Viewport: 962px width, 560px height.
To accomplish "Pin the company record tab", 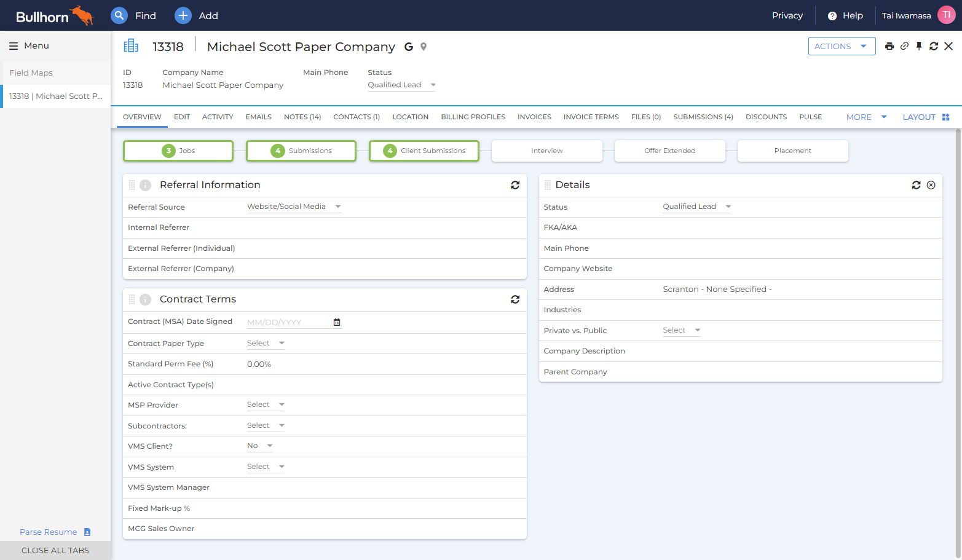I will click(919, 46).
